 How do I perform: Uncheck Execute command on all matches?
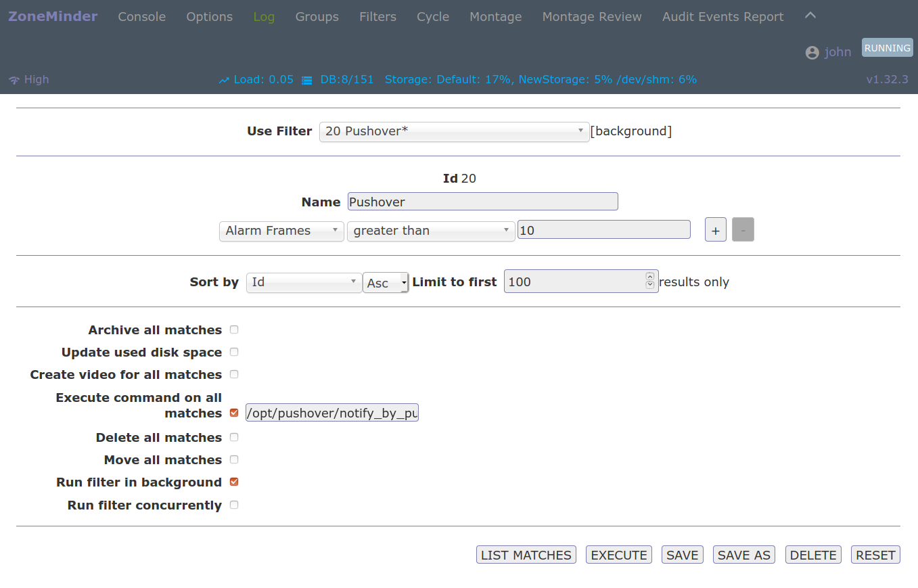(x=234, y=413)
